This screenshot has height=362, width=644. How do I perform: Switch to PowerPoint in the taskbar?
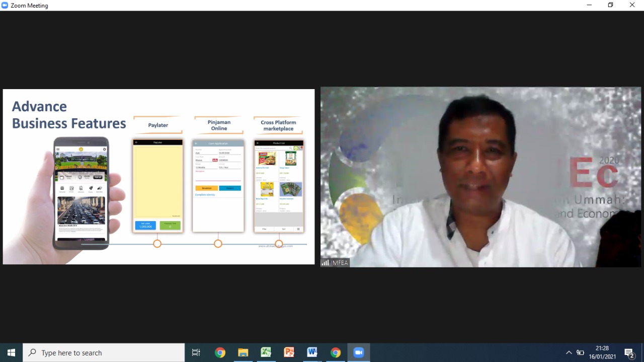pos(289,352)
